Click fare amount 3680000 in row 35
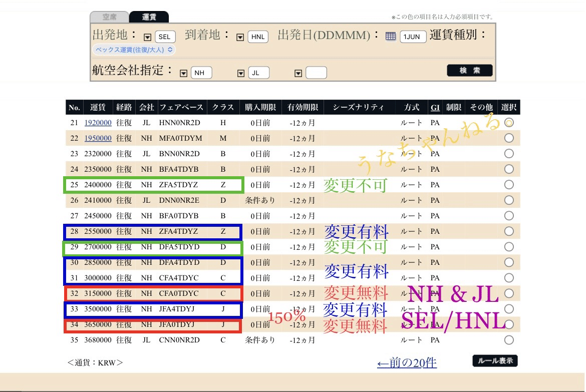The height and width of the screenshot is (392, 586). [98, 340]
